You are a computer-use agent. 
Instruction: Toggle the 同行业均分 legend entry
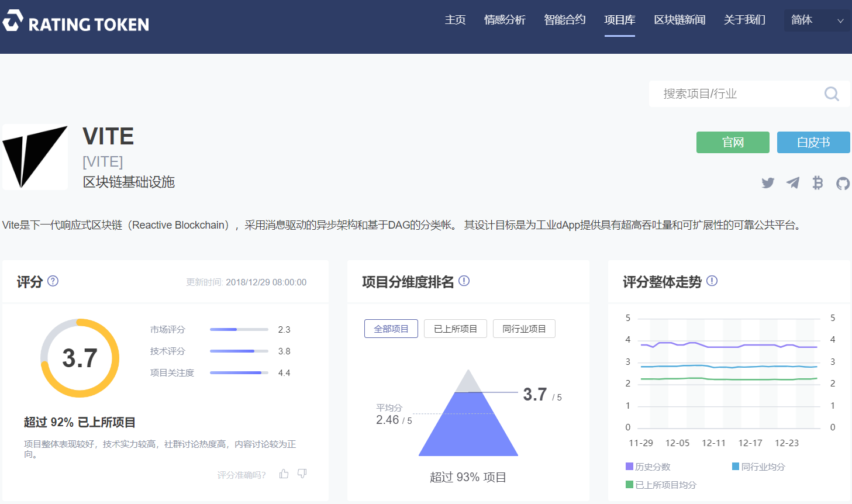[758, 467]
